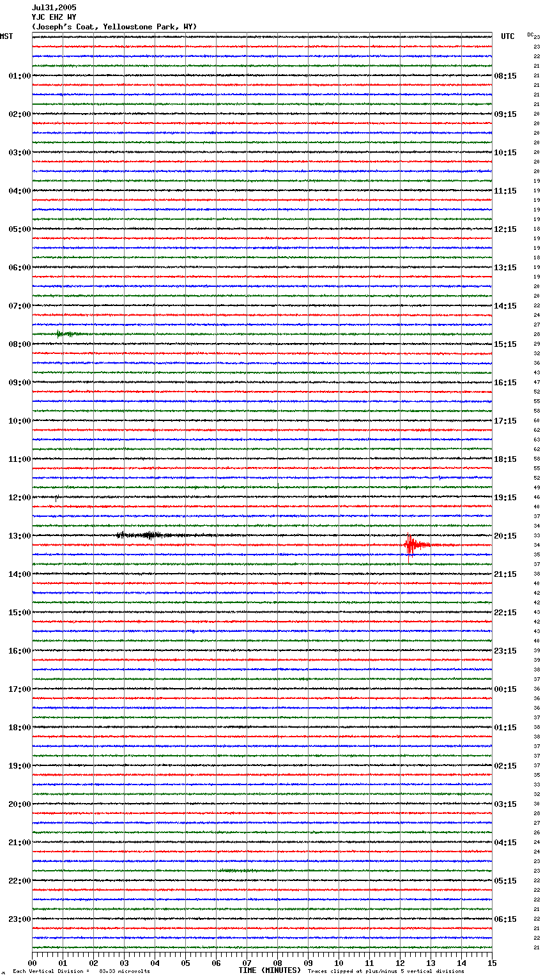Select the station code text YJC EHZ WY
This screenshot has width=543, height=980.
(54, 17)
